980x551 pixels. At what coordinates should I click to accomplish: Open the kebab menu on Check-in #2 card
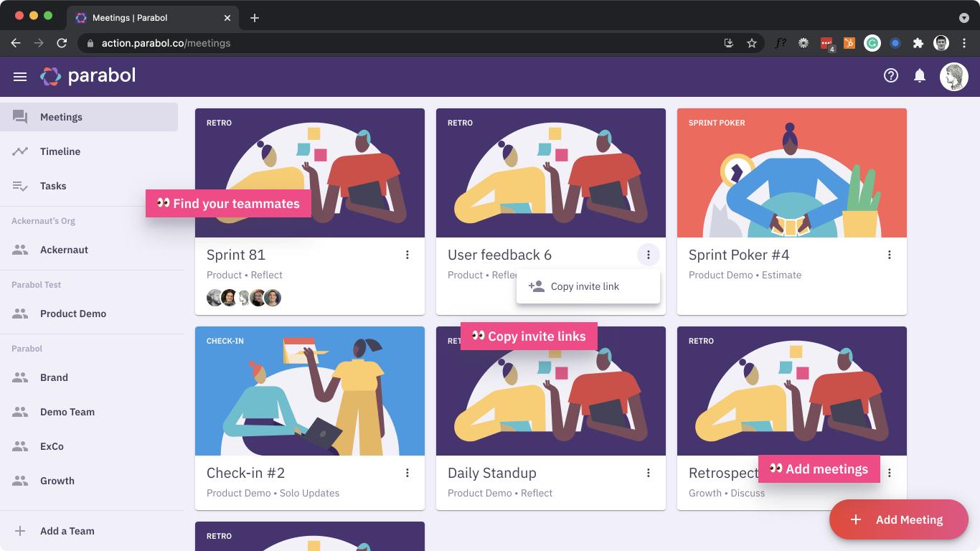coord(407,473)
